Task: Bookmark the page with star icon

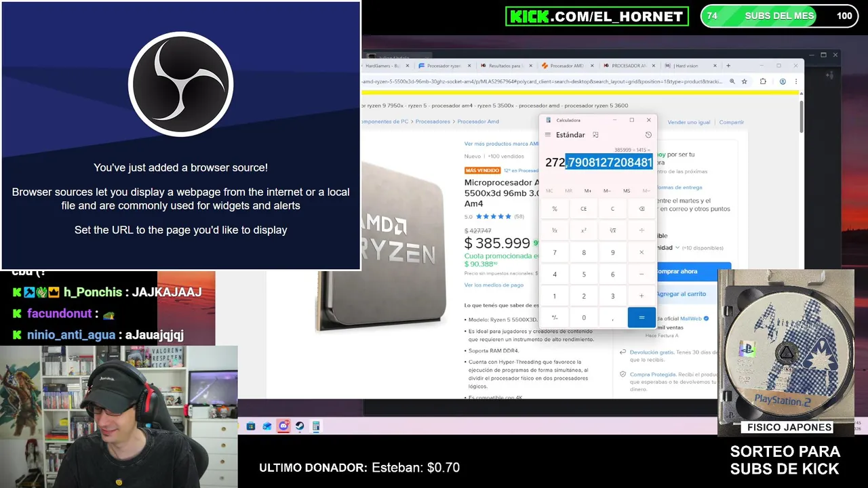Action: pos(745,81)
